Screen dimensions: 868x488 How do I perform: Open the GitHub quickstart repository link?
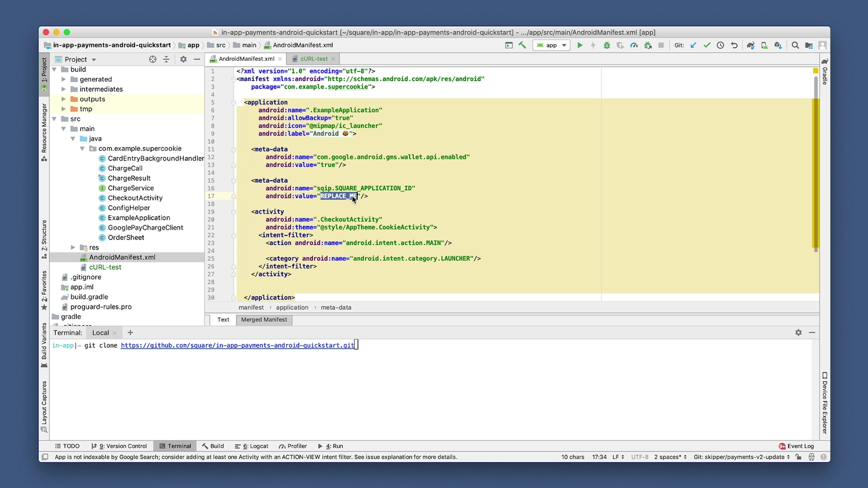(x=237, y=345)
